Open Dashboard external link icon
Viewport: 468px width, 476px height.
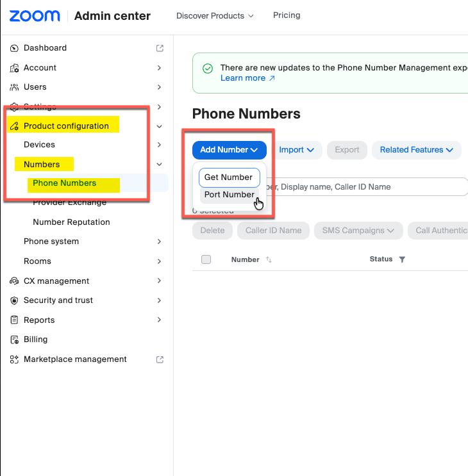coord(160,48)
